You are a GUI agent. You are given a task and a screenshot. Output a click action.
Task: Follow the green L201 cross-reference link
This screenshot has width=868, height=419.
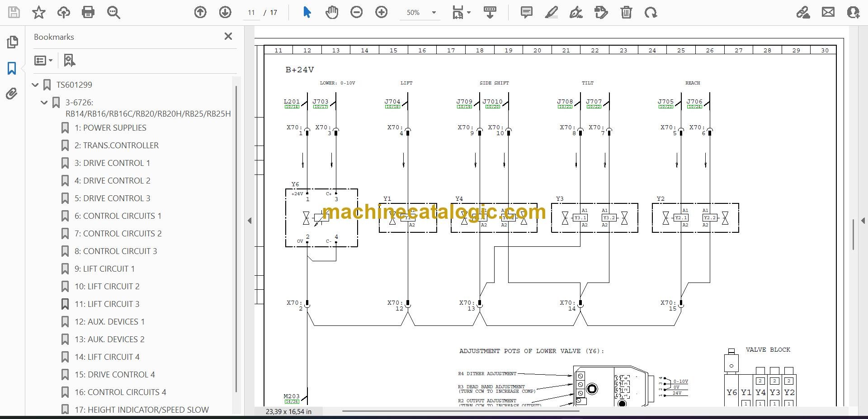point(292,107)
